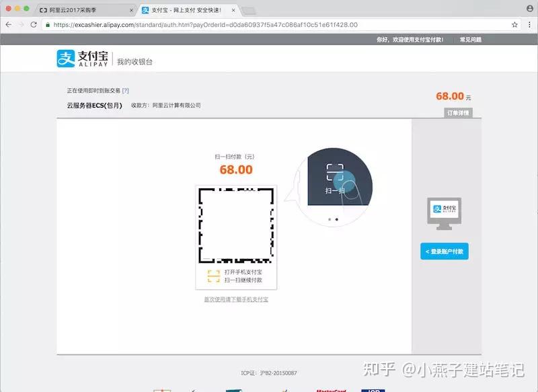Click the 68.00 元 total at top right
Screen dimensions: 538x392
coord(453,96)
